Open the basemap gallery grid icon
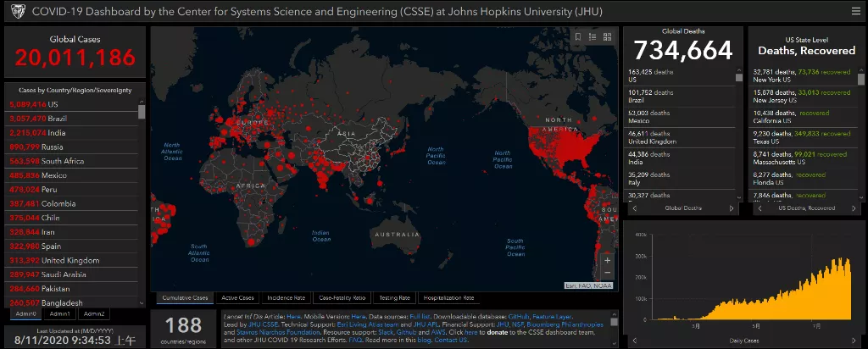This screenshot has width=868, height=349. pyautogui.click(x=607, y=37)
